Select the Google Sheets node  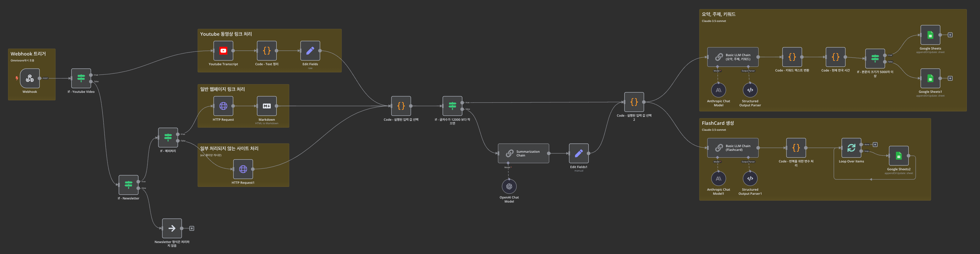point(930,35)
